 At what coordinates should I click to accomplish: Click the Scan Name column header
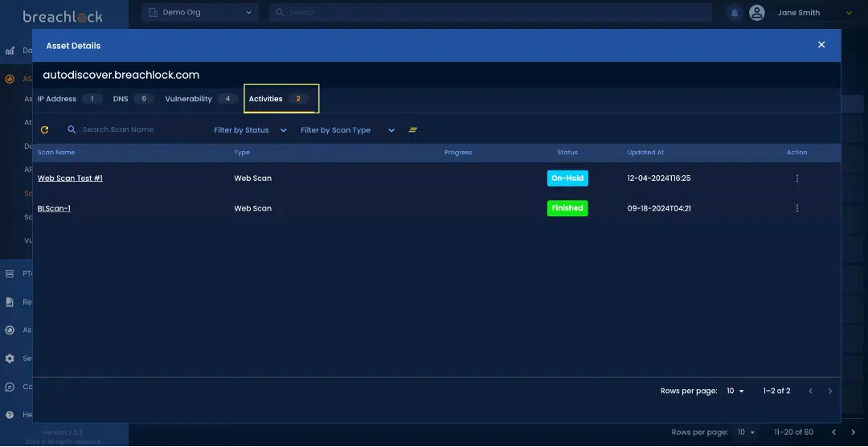(56, 152)
